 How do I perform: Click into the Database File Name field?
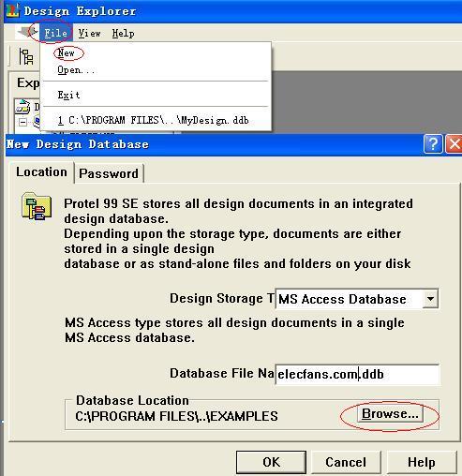(x=358, y=374)
